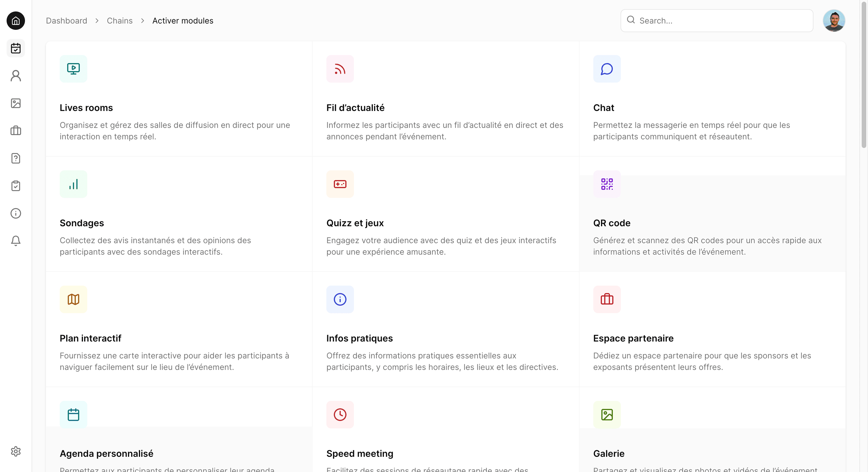Click the Lives rooms monitor-play icon
868x472 pixels.
pos(73,69)
